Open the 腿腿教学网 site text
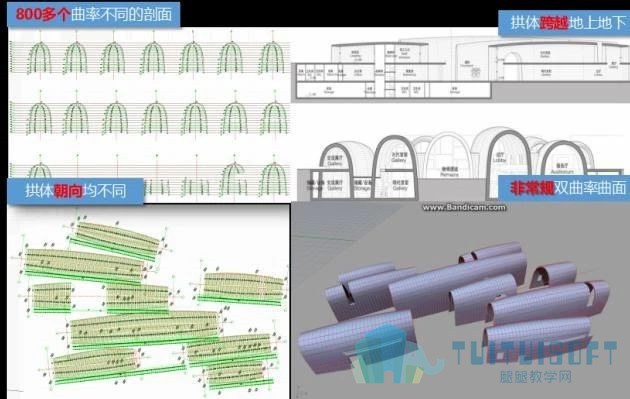630x399 pixels. (536, 377)
